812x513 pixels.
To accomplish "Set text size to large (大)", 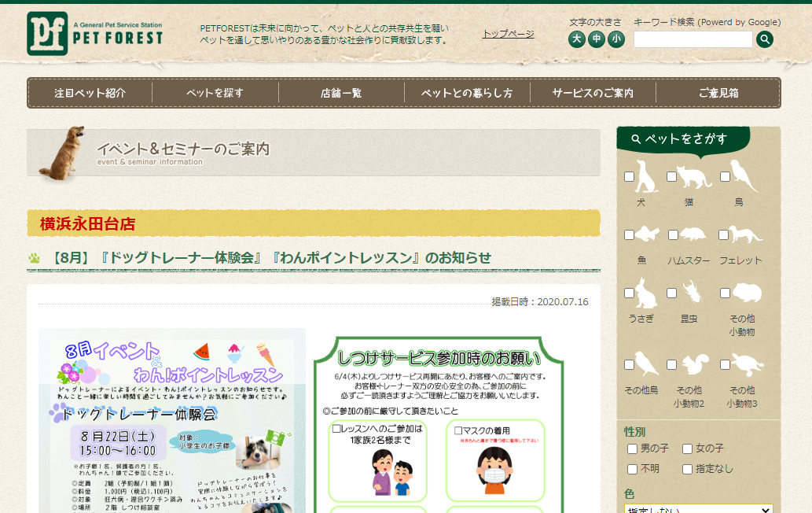I will [x=576, y=39].
